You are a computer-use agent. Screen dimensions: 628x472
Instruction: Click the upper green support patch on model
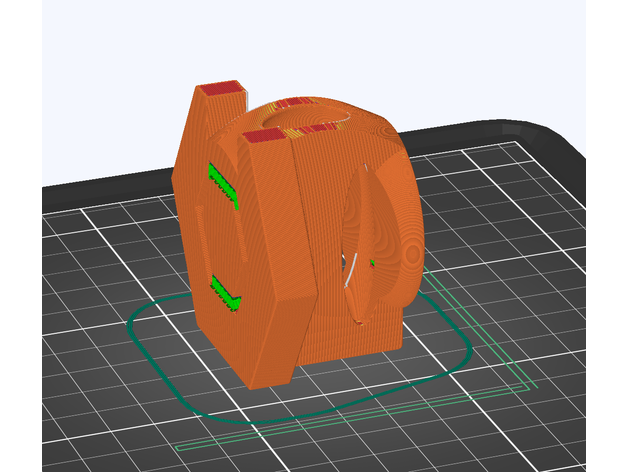point(224,184)
